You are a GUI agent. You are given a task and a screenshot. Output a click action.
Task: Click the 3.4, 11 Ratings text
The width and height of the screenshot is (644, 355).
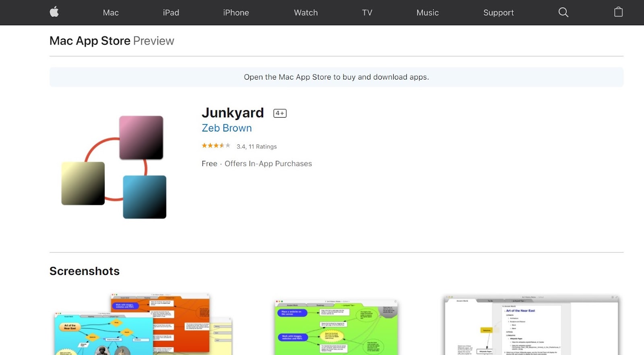click(x=257, y=146)
